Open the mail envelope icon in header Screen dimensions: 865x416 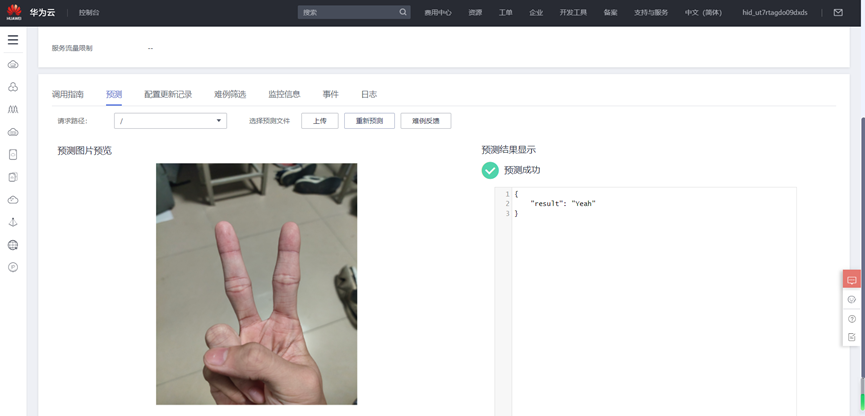pyautogui.click(x=838, y=12)
